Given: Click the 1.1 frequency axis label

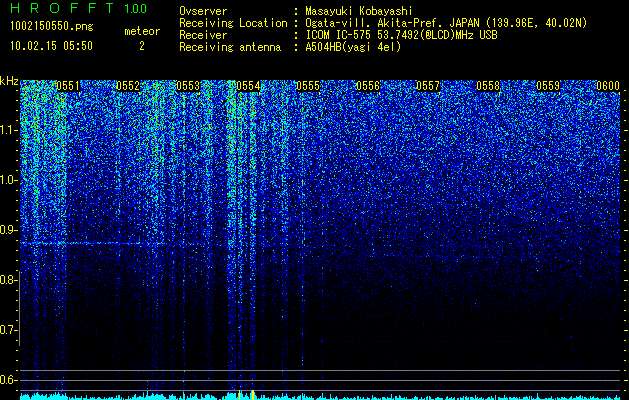Looking at the screenshot, I should pyautogui.click(x=9, y=130).
